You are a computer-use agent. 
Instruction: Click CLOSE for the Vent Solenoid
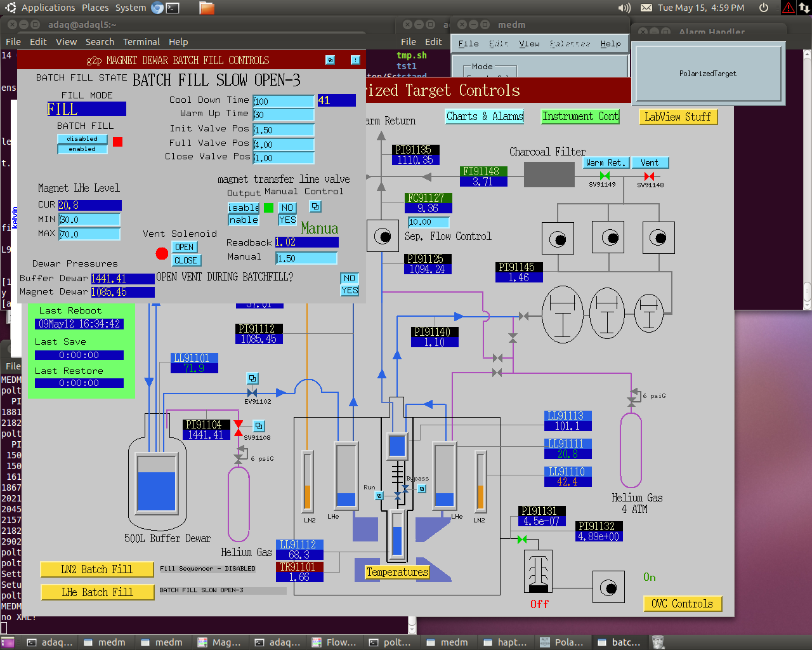[186, 260]
